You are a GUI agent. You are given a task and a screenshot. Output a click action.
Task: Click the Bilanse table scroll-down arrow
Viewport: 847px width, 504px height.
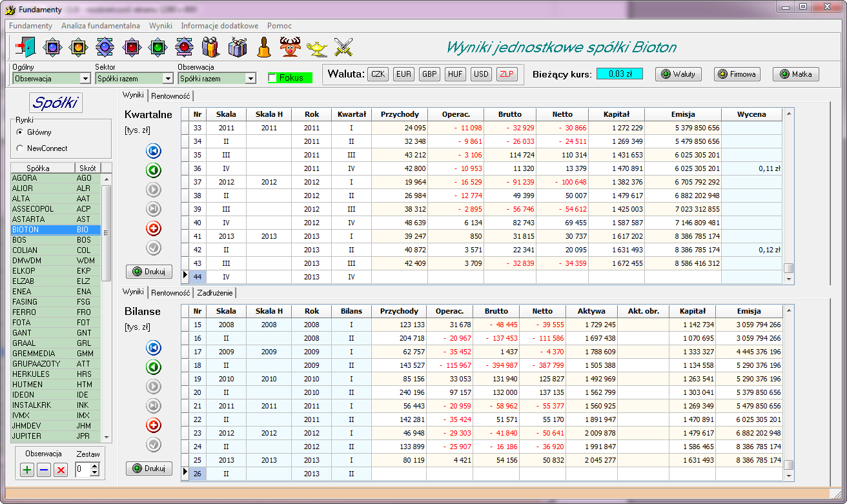[x=788, y=476]
